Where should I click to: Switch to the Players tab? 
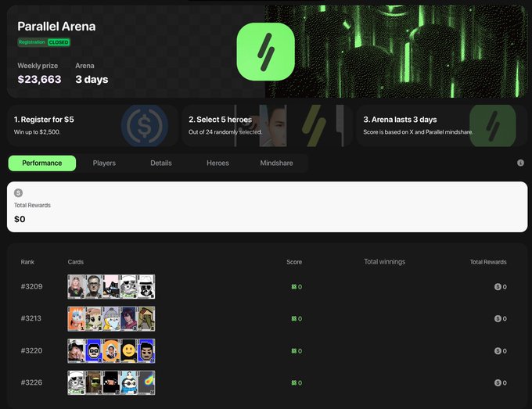click(x=104, y=163)
